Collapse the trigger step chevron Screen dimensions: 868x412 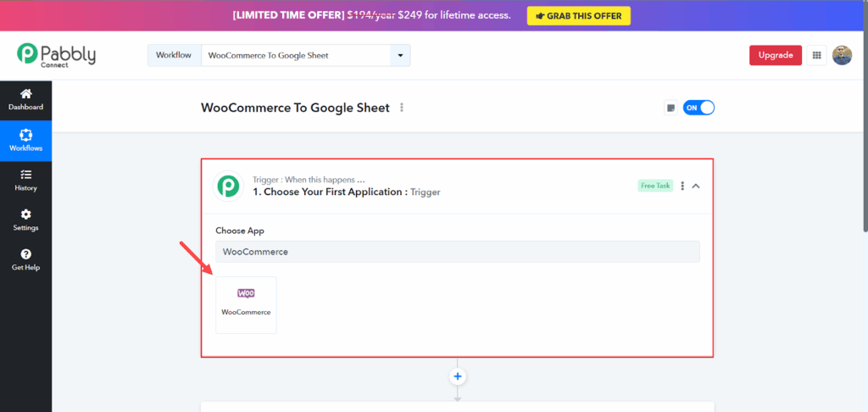pyautogui.click(x=697, y=186)
